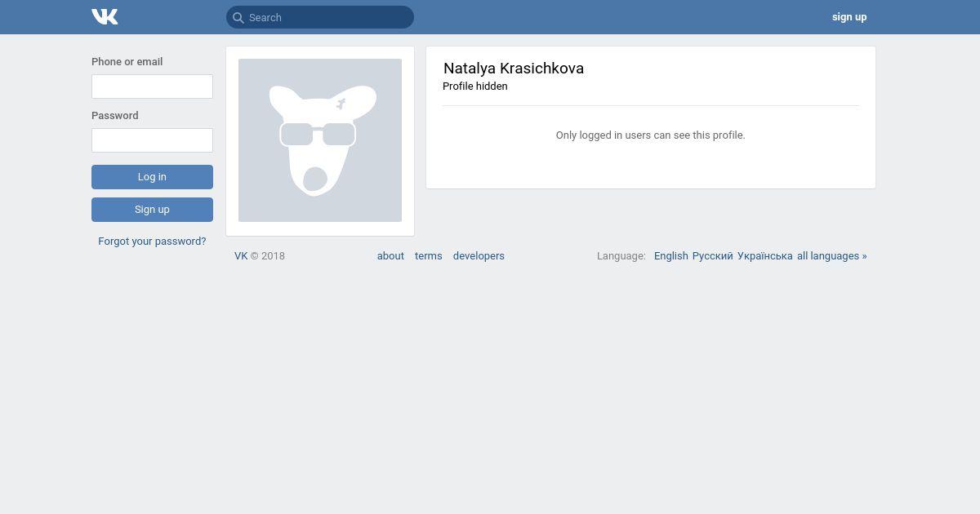Click the Log in button
This screenshot has height=514, width=980.
tap(152, 177)
